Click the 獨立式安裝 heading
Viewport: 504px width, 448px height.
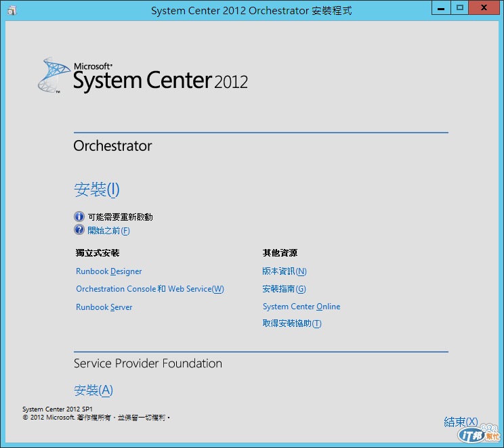pos(98,252)
